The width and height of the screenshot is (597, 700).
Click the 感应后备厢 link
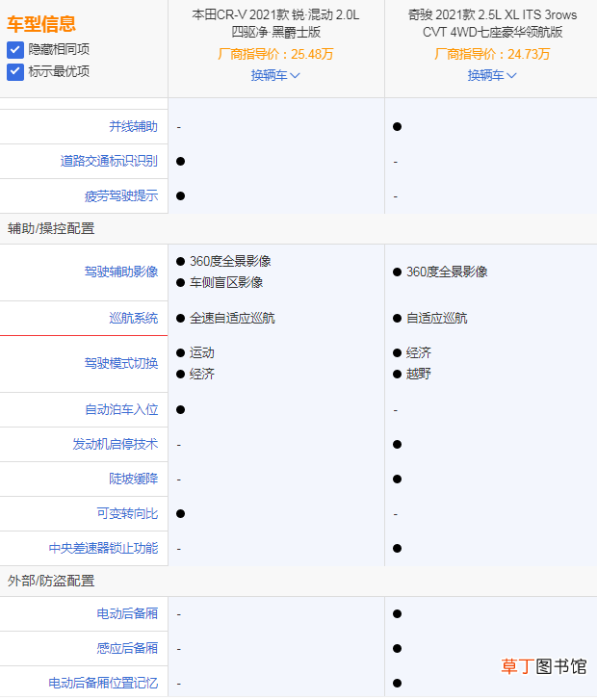(127, 648)
